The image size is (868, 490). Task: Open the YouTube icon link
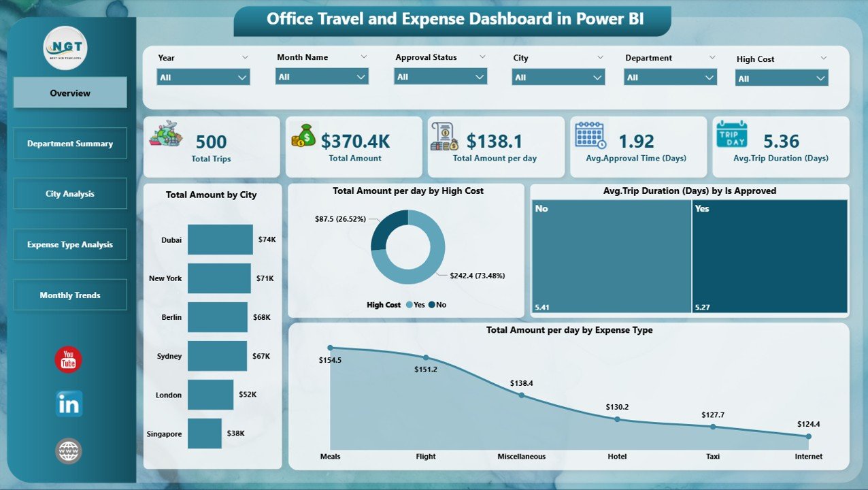tap(68, 360)
